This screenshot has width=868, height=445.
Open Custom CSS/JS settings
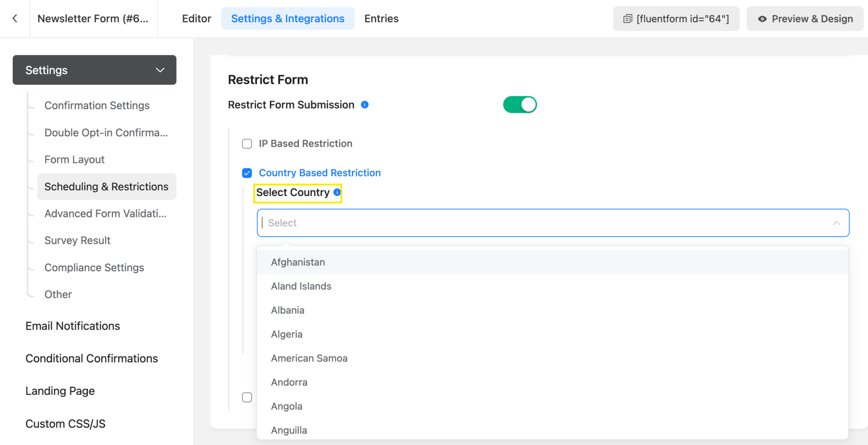(x=65, y=423)
